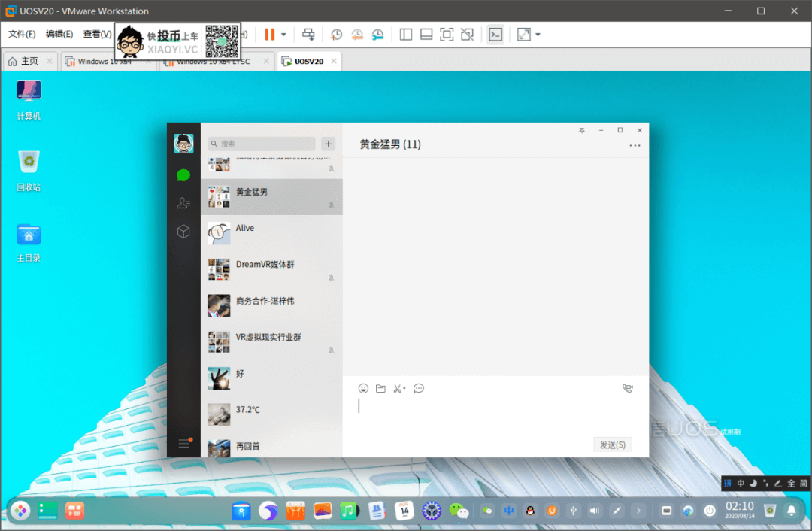Click the stretch guest display icon
812x531 pixels.
[523, 35]
